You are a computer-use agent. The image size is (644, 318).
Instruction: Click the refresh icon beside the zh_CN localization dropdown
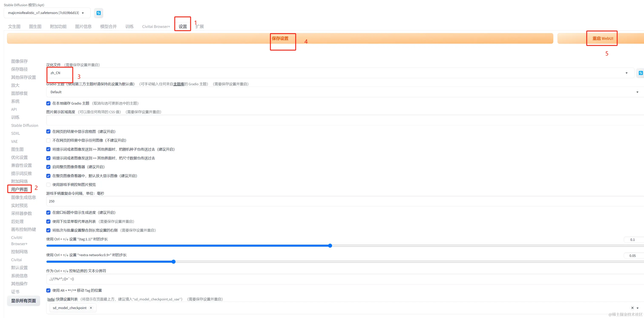[641, 73]
